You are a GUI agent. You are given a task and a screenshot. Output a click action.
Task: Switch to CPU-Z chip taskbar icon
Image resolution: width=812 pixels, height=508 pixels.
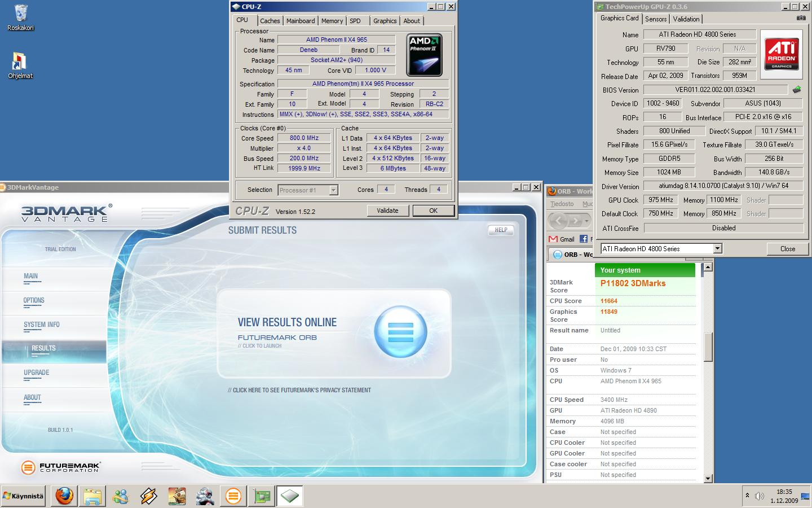coord(289,496)
